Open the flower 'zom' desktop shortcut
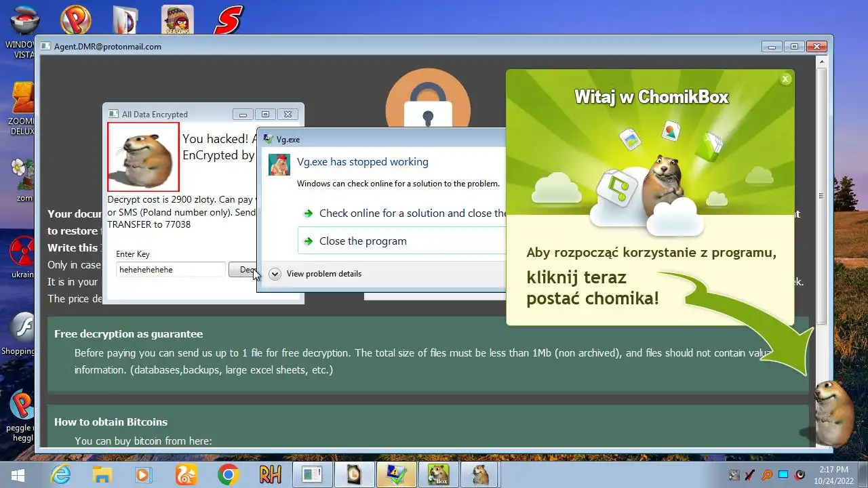This screenshot has height=488, width=868. tap(22, 180)
